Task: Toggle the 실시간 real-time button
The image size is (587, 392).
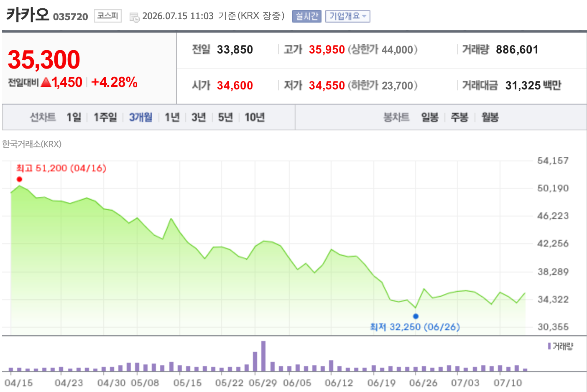Action: click(307, 16)
